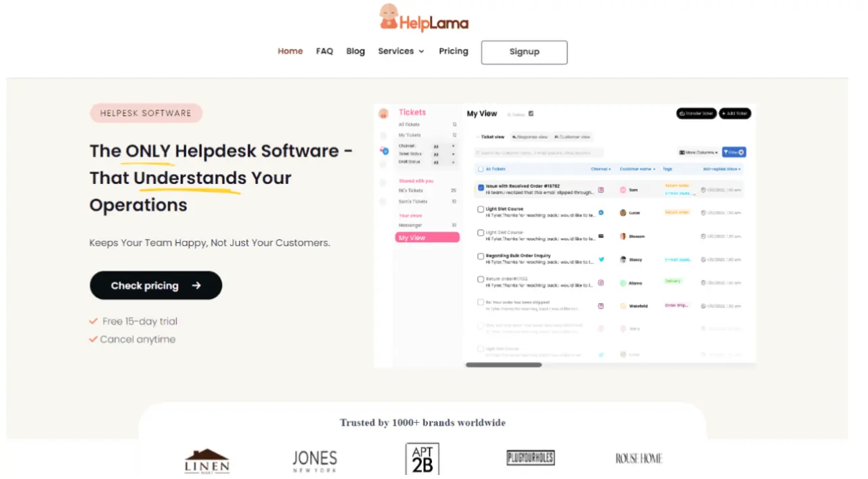The height and width of the screenshot is (479, 868).
Task: Click Sam's customer avatar on the first ticket
Action: [622, 189]
